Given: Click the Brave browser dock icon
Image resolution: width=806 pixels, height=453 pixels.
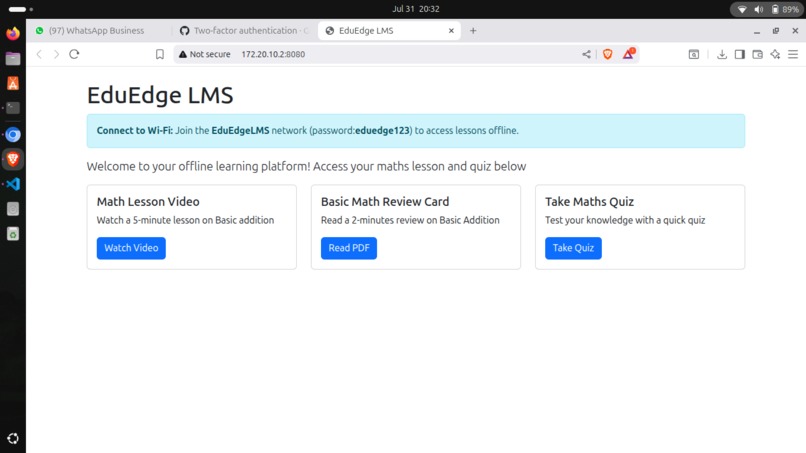Looking at the screenshot, I should (13, 159).
